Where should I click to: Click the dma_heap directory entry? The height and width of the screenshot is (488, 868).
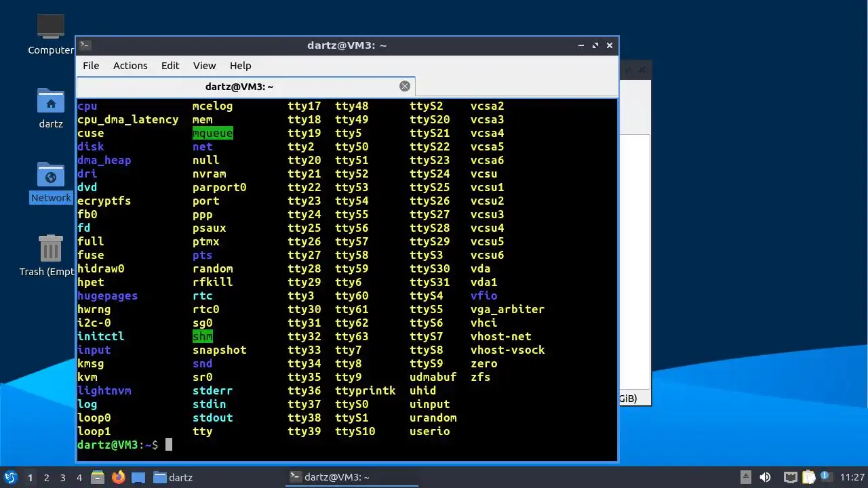(104, 160)
